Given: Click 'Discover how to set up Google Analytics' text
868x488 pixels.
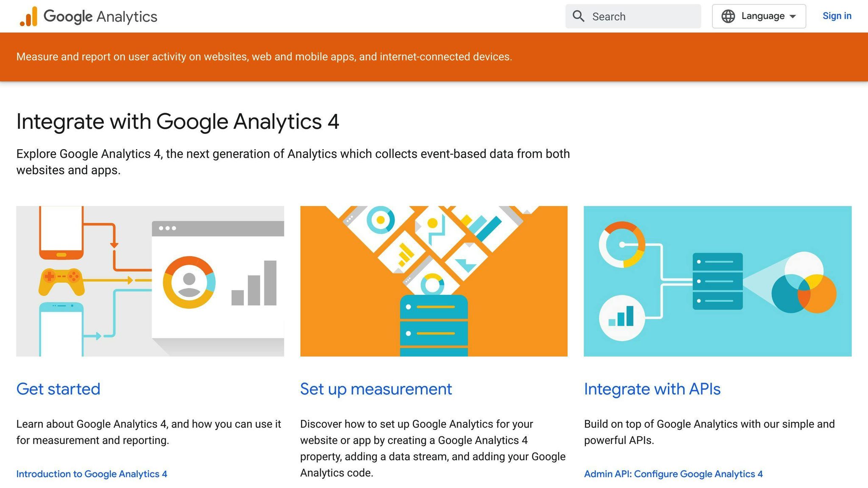Looking at the screenshot, I should pos(433,448).
